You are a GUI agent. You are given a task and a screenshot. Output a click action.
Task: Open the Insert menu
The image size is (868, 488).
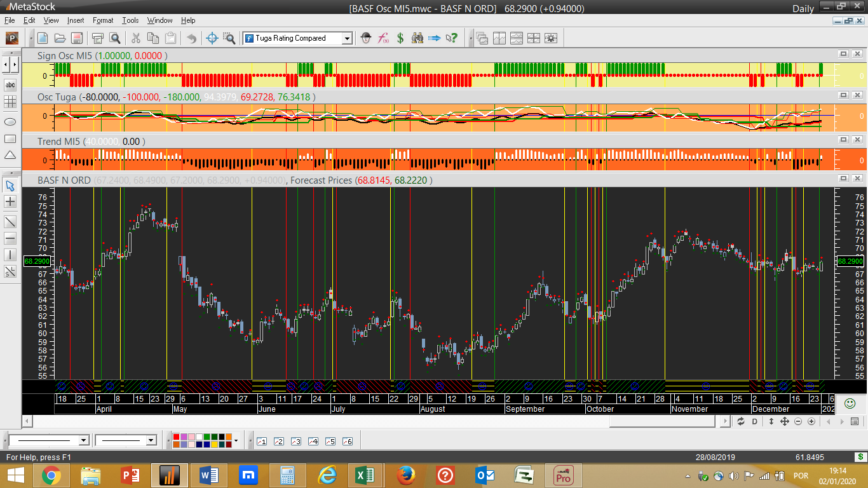[x=75, y=20]
